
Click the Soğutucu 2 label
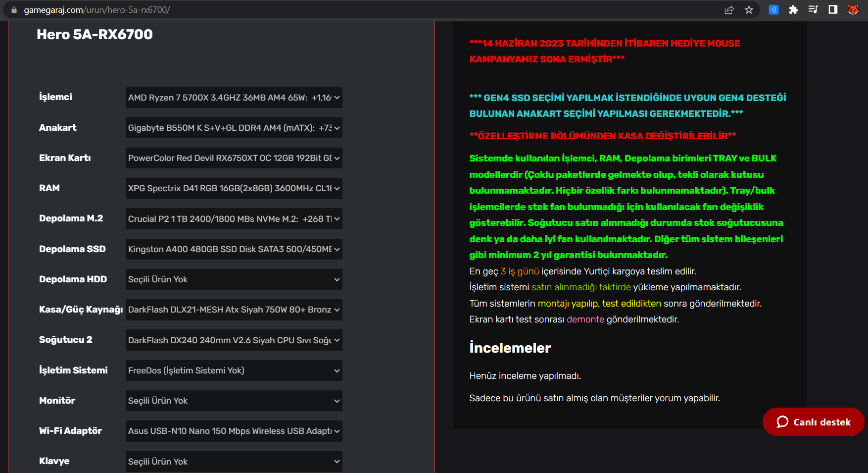[x=66, y=339]
